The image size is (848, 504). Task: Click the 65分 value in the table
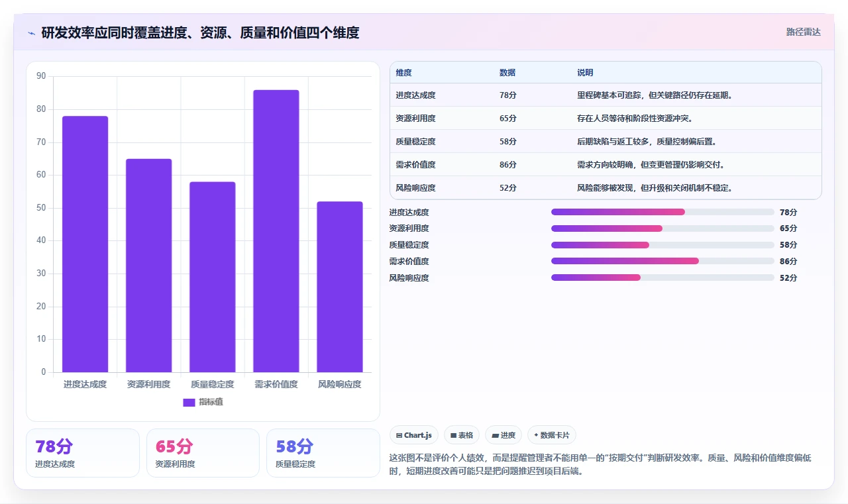pyautogui.click(x=508, y=119)
